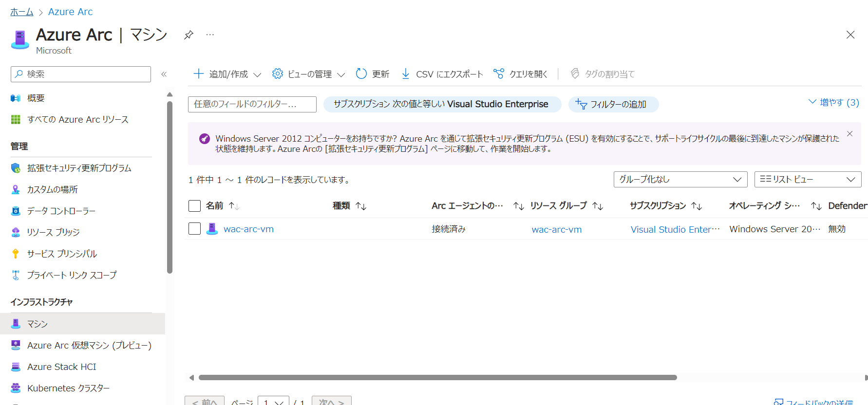Collapse the left navigation menu
Screen dimensions: 868x405
point(164,74)
